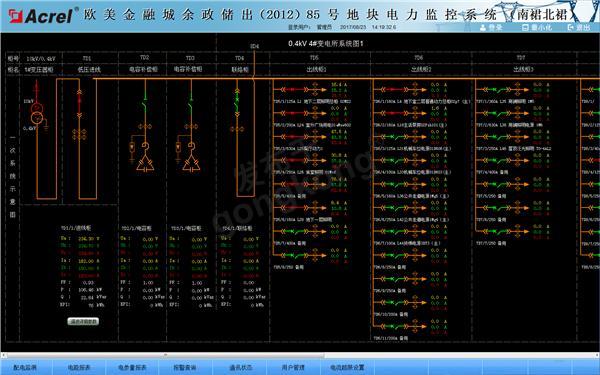Open the 通讯状态 bottom menu
600x375 pixels.
[x=241, y=367]
